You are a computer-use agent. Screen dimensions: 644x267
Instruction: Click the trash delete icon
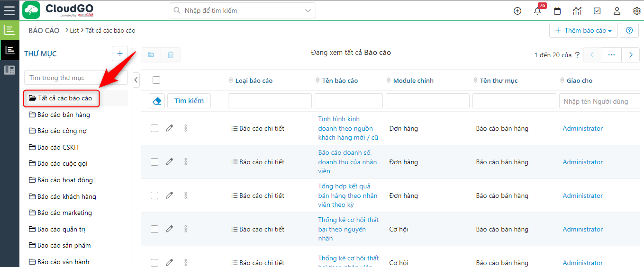click(x=171, y=55)
